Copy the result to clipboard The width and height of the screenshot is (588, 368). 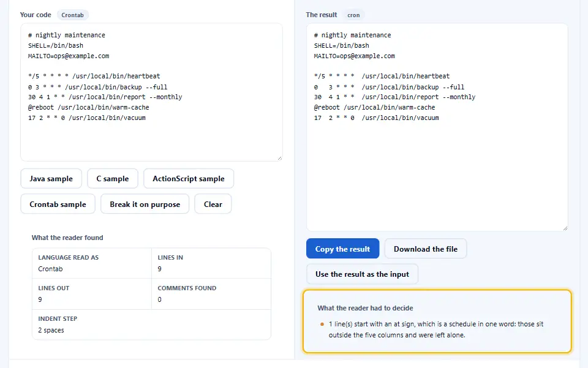(343, 249)
